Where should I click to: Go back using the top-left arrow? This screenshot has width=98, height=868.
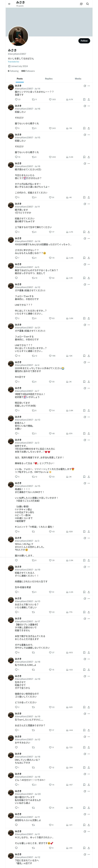pyautogui.click(x=9, y=4)
